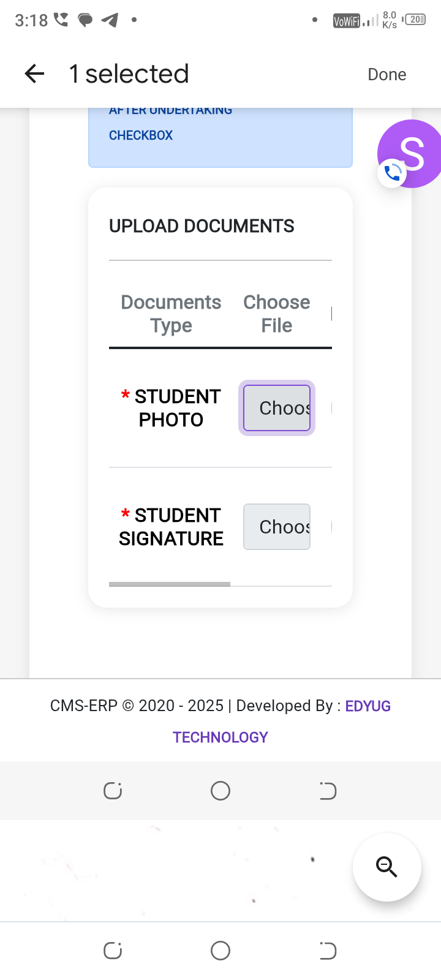Select the Documents Type column header
This screenshot has width=441, height=980.
(x=171, y=314)
